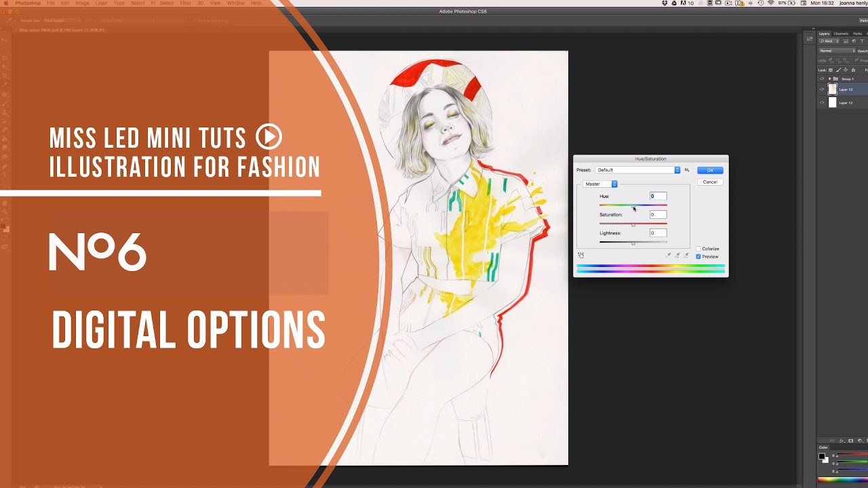
Task: Enable the Colorize checkbox
Action: point(698,249)
